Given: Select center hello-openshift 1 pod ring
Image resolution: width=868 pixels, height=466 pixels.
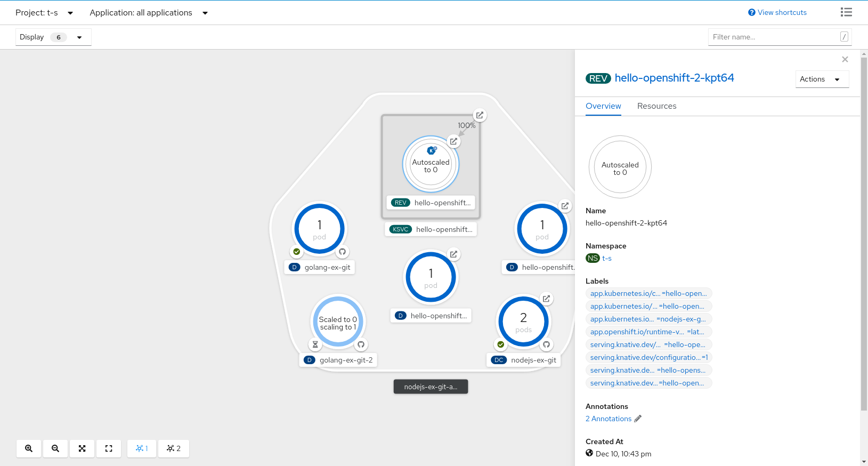Looking at the screenshot, I should [431, 277].
